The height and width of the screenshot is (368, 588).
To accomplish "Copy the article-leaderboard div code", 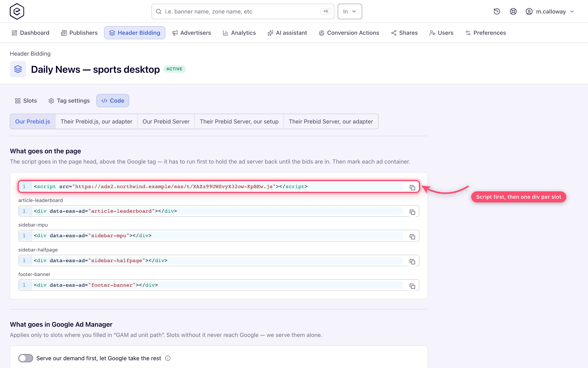I will 412,212.
